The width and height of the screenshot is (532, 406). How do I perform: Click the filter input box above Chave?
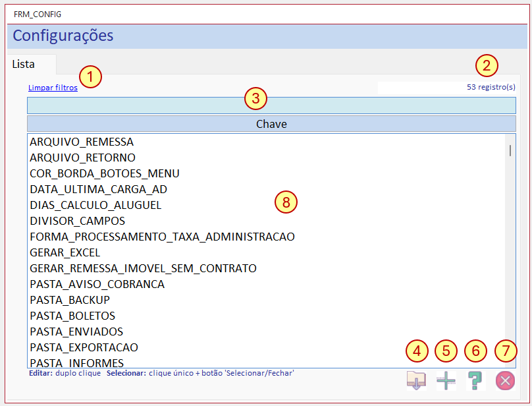tap(271, 105)
